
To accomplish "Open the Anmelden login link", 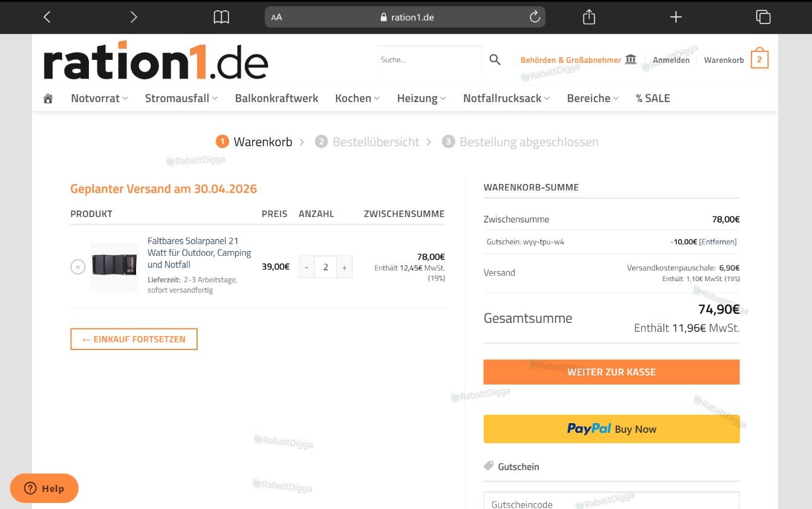I will click(x=671, y=60).
